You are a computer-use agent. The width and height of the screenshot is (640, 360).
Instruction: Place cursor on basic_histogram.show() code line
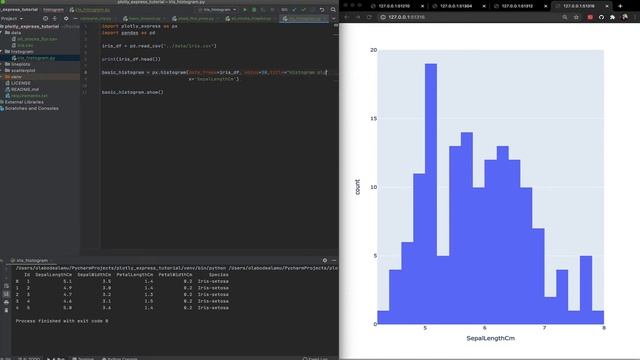tap(133, 92)
